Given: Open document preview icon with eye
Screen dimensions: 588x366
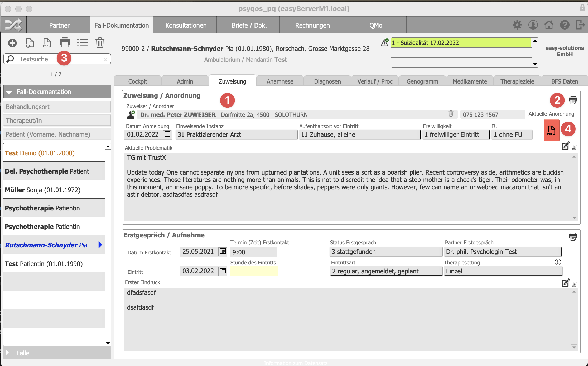Looking at the screenshot, I should click(x=29, y=43).
